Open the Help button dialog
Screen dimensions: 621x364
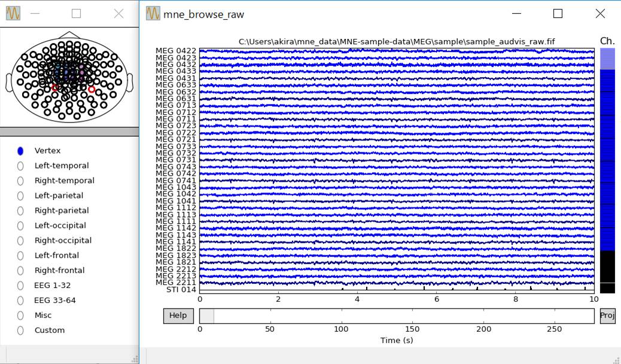[x=178, y=316]
